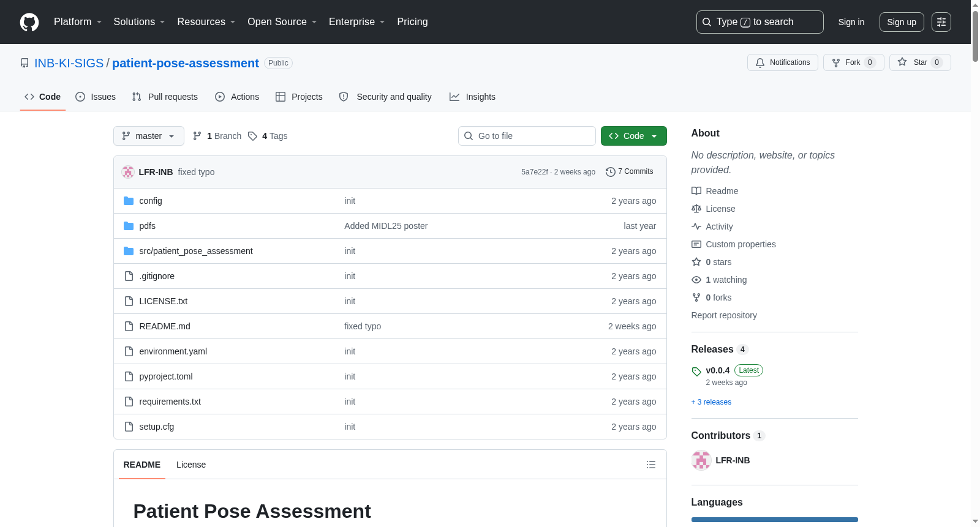
Task: Click the LICENSE.txt file icon
Action: pyautogui.click(x=129, y=301)
